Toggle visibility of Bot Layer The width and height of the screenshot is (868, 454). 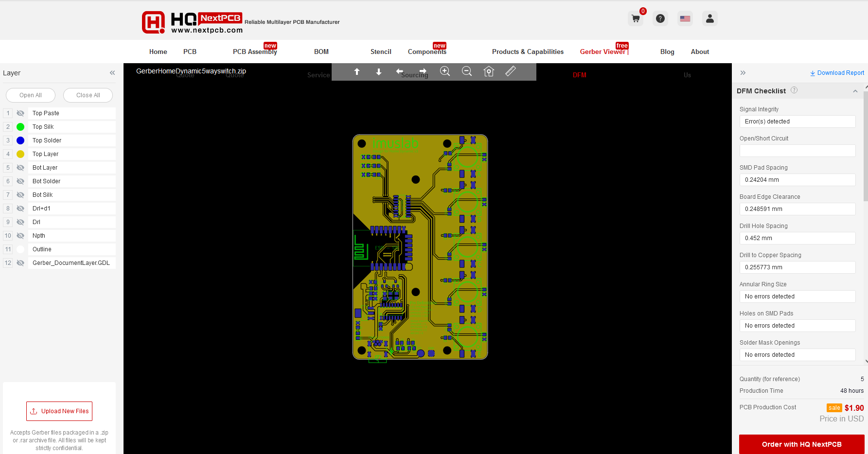(20, 168)
